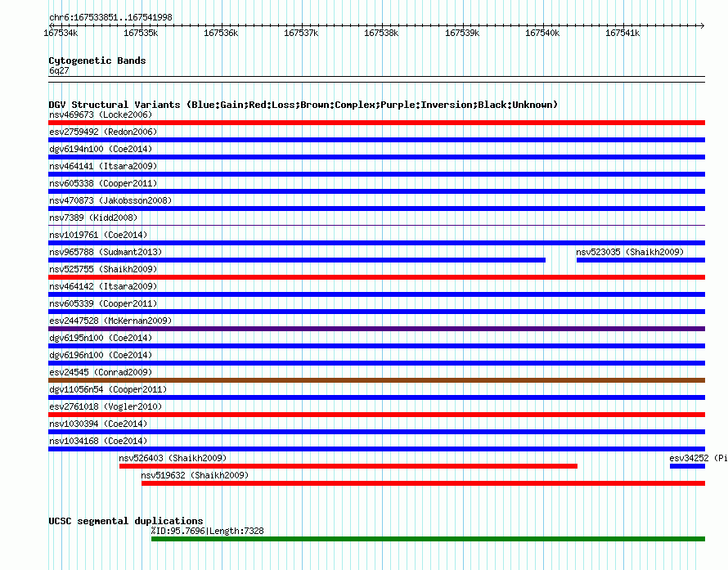
Task: Click the brown esv24545 complex bar
Action: (x=376, y=380)
